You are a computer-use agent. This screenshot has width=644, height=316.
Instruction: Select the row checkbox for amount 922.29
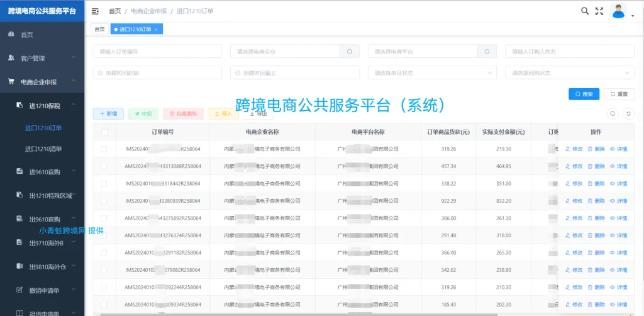[x=104, y=201]
